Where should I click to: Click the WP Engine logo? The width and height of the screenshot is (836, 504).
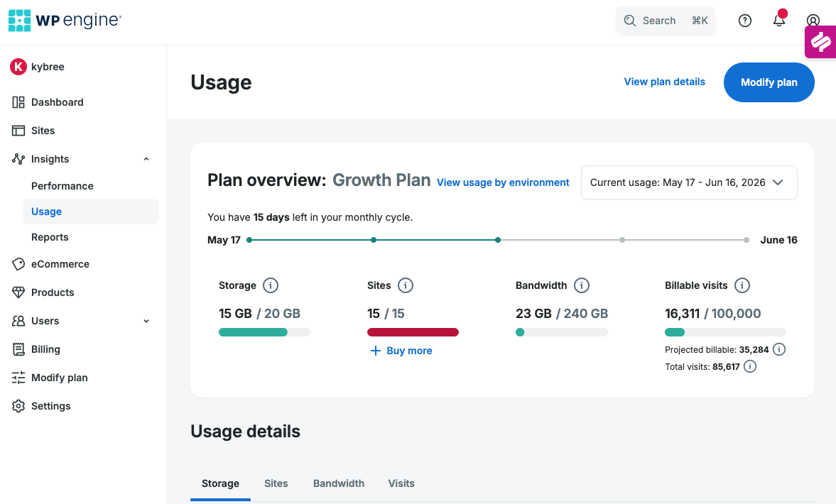point(65,21)
